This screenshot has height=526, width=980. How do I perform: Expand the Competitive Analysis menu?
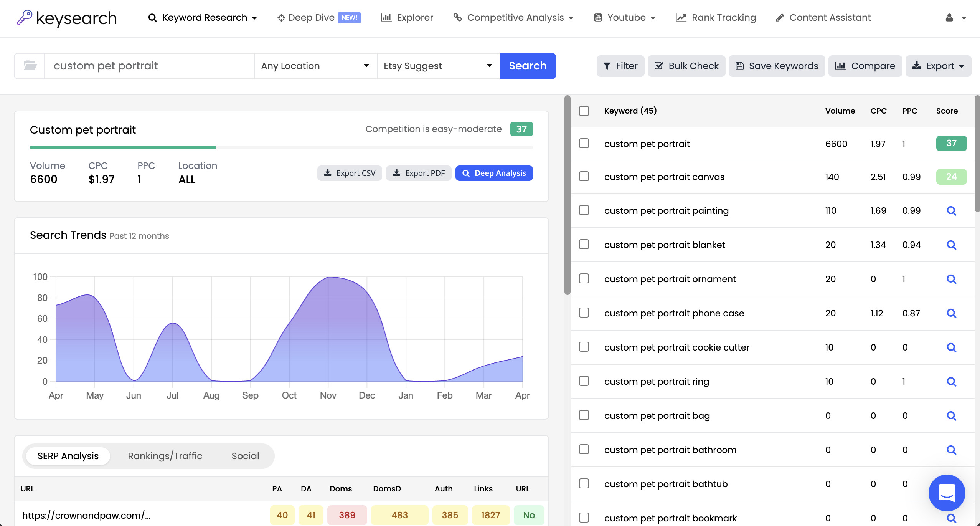[513, 18]
